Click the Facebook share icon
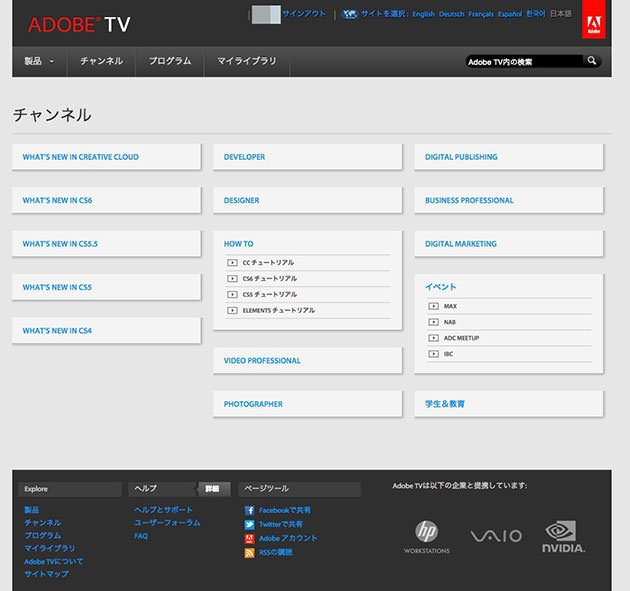Screen dimensions: 630x591 pyautogui.click(x=250, y=511)
